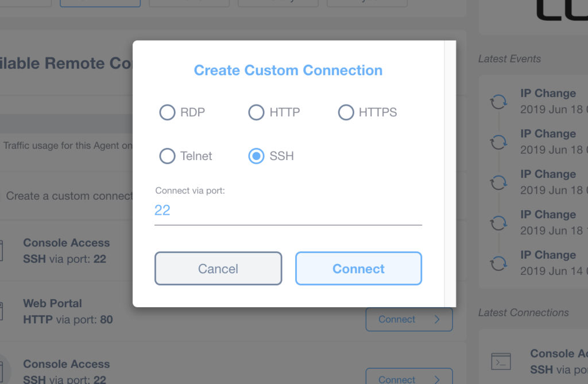Image resolution: width=588 pixels, height=384 pixels.
Task: Click the port number field showing 22
Action: point(287,210)
